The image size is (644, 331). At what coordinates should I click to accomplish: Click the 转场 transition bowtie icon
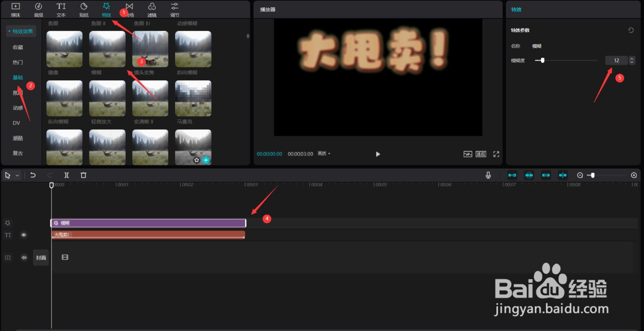(129, 6)
